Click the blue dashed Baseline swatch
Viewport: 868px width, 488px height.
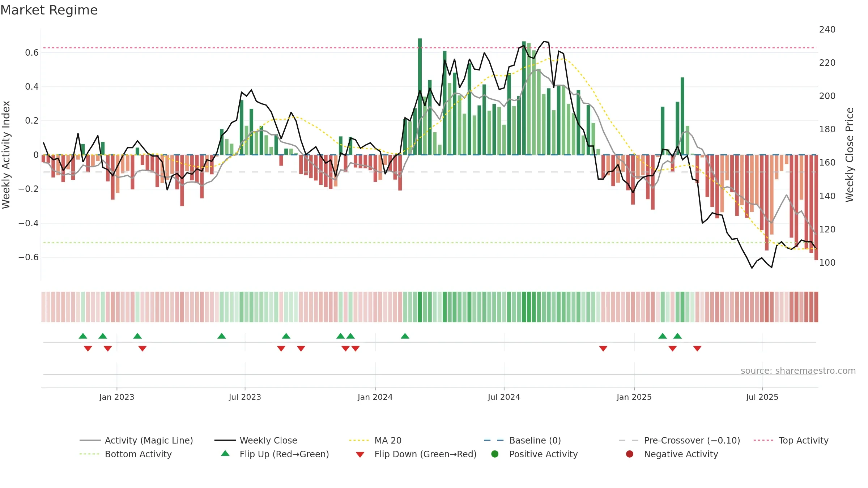click(x=494, y=440)
